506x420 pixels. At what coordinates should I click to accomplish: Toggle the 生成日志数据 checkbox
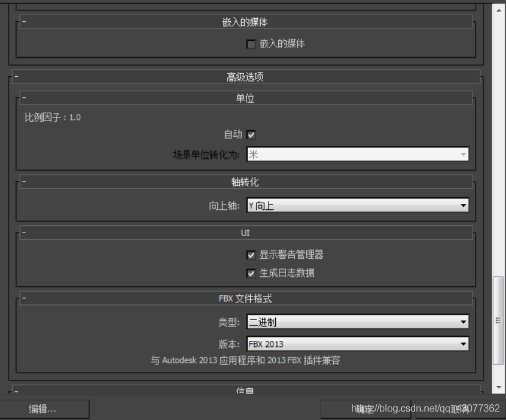pos(251,273)
